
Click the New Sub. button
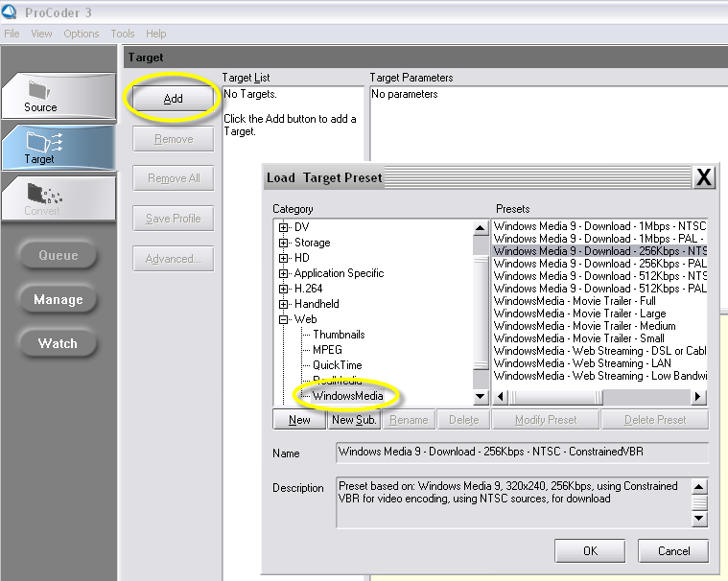click(354, 420)
